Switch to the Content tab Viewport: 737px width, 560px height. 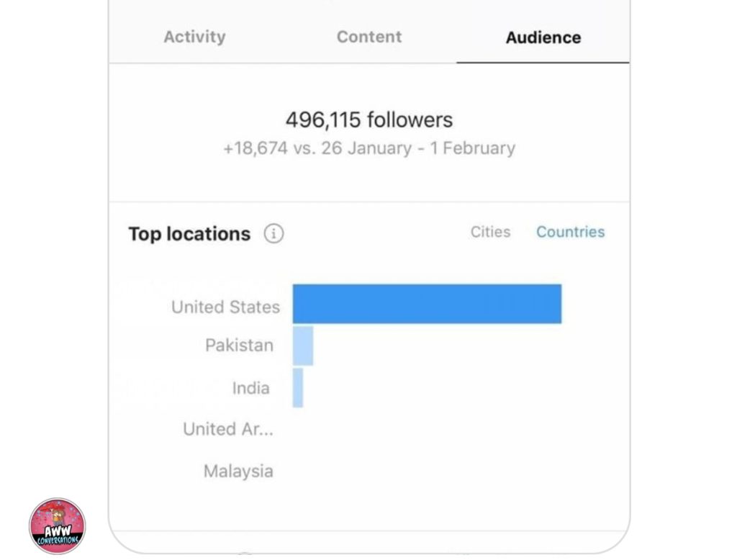click(x=369, y=37)
